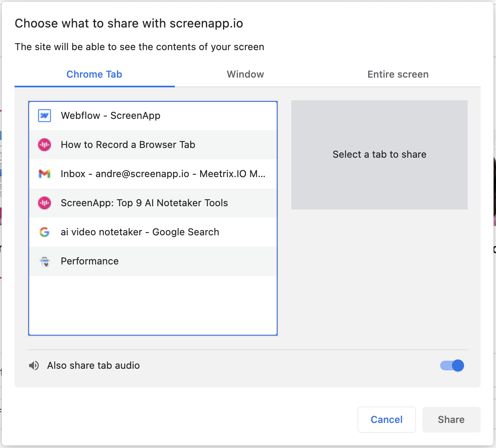The image size is (496, 448).
Task: Select the Webflow - ScreenApp tab
Action: coord(153,115)
